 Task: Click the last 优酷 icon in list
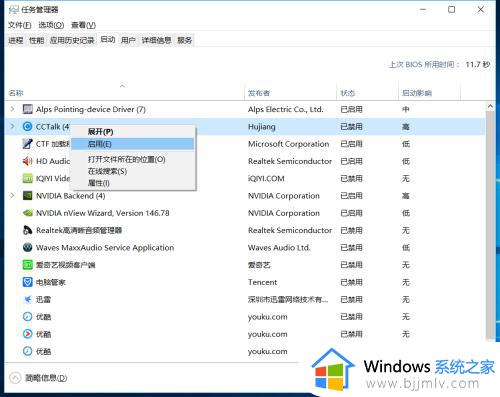coord(27,351)
